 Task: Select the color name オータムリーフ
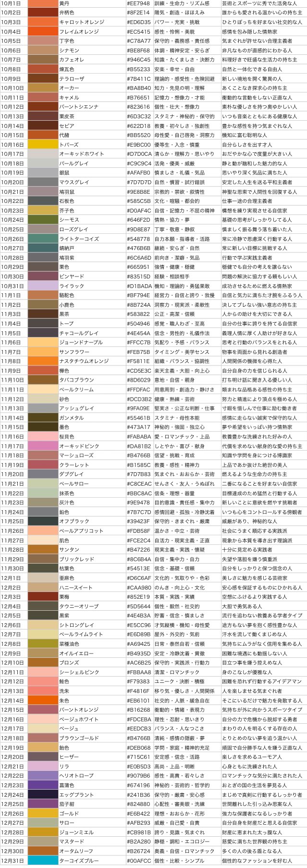(x=76, y=851)
